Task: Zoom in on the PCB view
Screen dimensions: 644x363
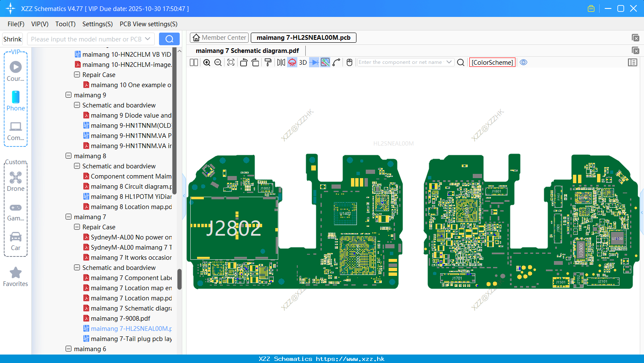Action: 207,62
